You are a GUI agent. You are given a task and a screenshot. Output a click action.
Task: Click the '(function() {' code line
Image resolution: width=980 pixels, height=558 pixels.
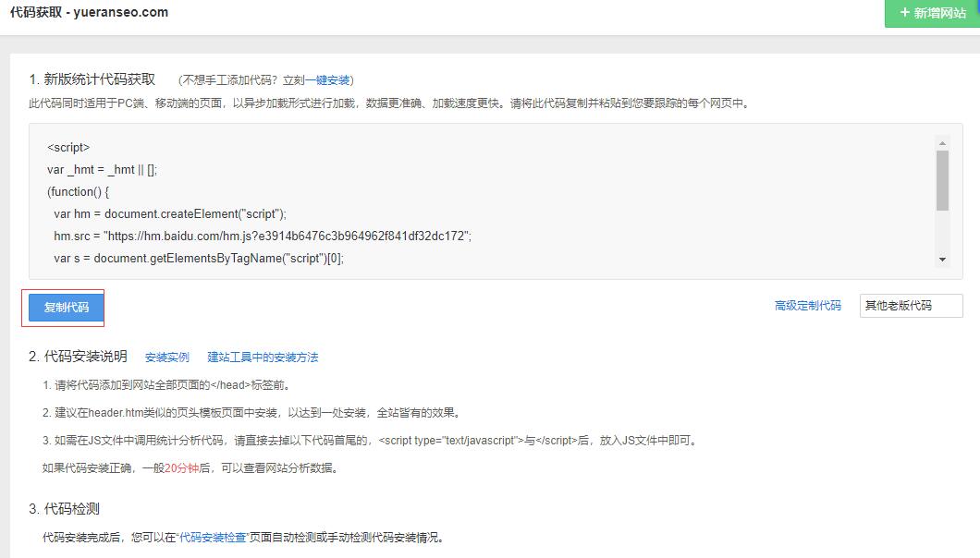point(79,192)
